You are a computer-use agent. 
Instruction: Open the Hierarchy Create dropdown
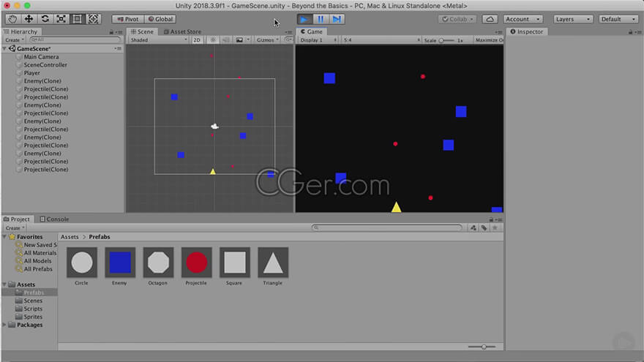[x=15, y=39]
